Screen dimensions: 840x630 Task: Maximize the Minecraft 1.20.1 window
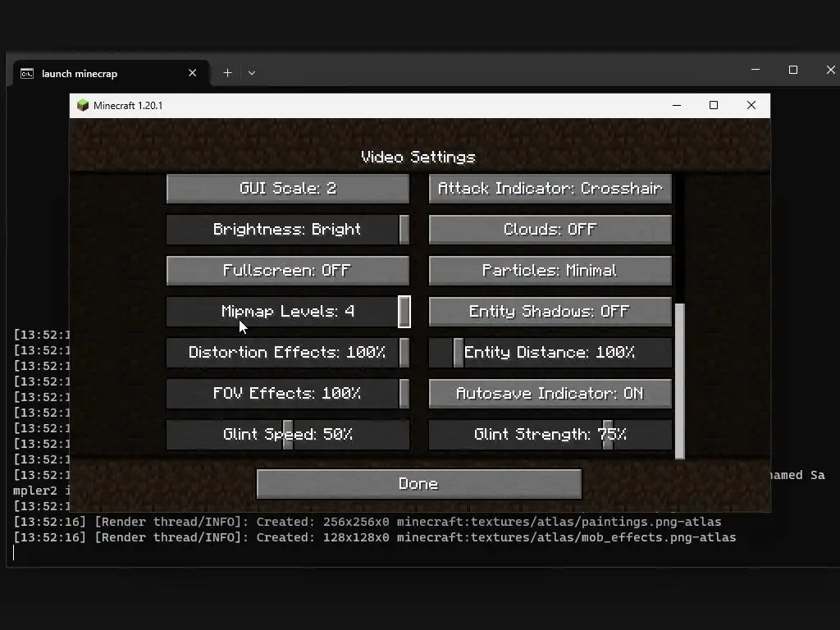point(714,106)
